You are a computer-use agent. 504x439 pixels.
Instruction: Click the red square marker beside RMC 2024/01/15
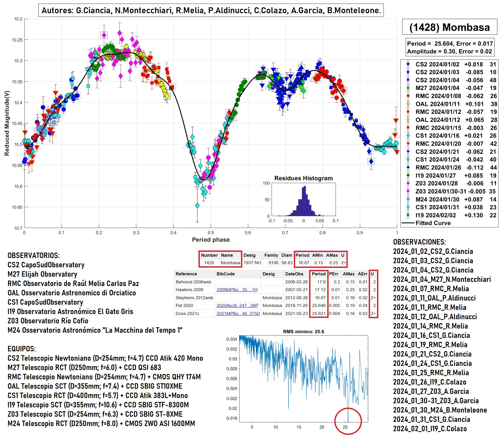point(408,128)
